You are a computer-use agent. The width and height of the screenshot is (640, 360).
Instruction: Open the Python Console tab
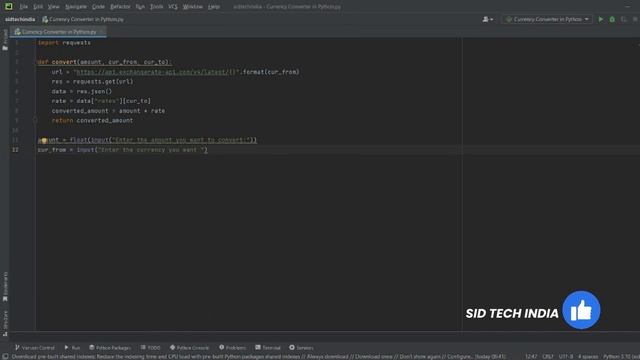(189, 348)
